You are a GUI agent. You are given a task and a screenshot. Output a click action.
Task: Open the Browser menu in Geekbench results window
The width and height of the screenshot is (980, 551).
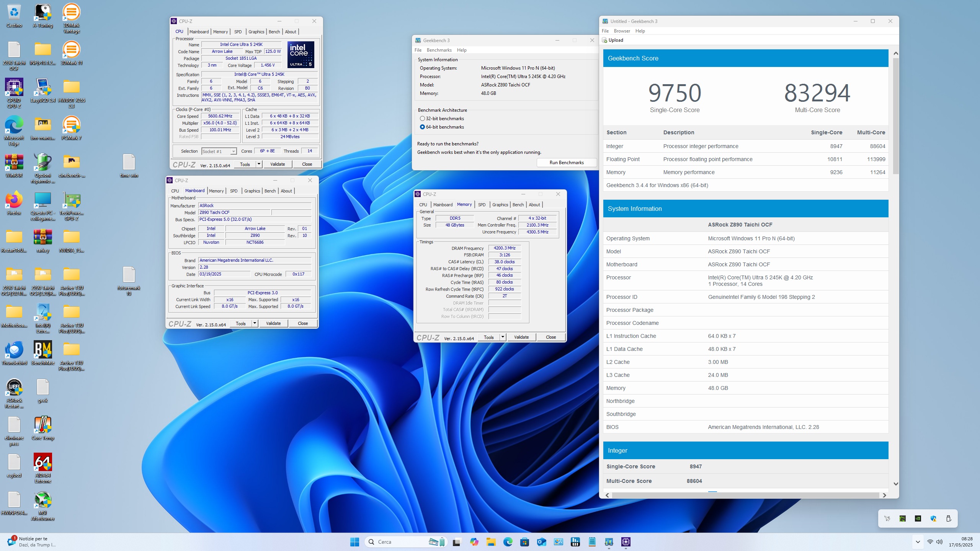pos(622,31)
